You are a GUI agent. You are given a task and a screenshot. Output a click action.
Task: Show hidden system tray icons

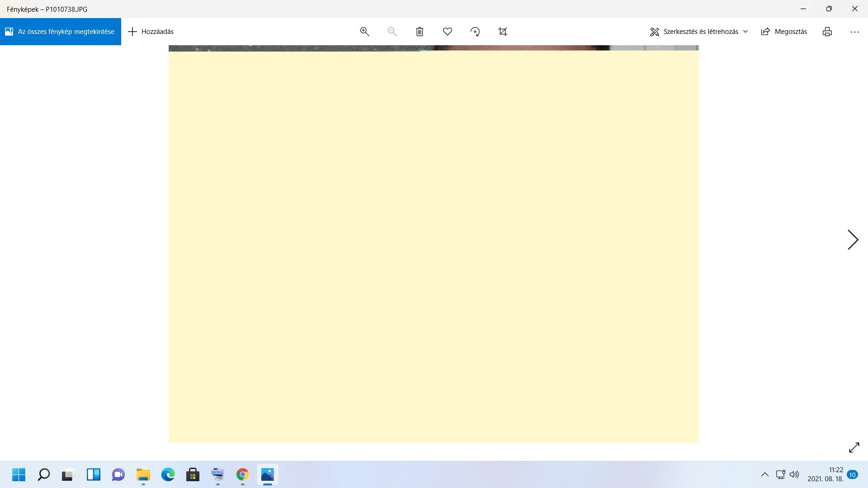point(765,474)
